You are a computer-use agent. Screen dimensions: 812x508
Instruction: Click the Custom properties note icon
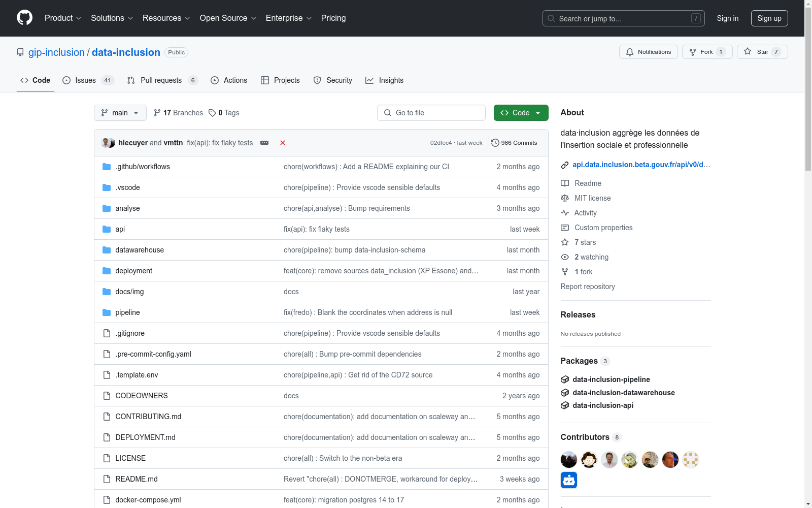[x=565, y=228]
